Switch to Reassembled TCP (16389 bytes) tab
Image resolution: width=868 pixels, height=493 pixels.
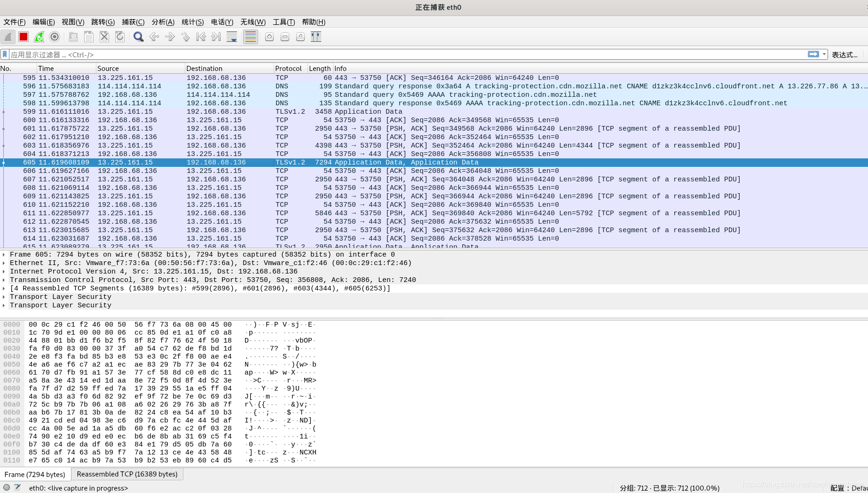(x=127, y=474)
